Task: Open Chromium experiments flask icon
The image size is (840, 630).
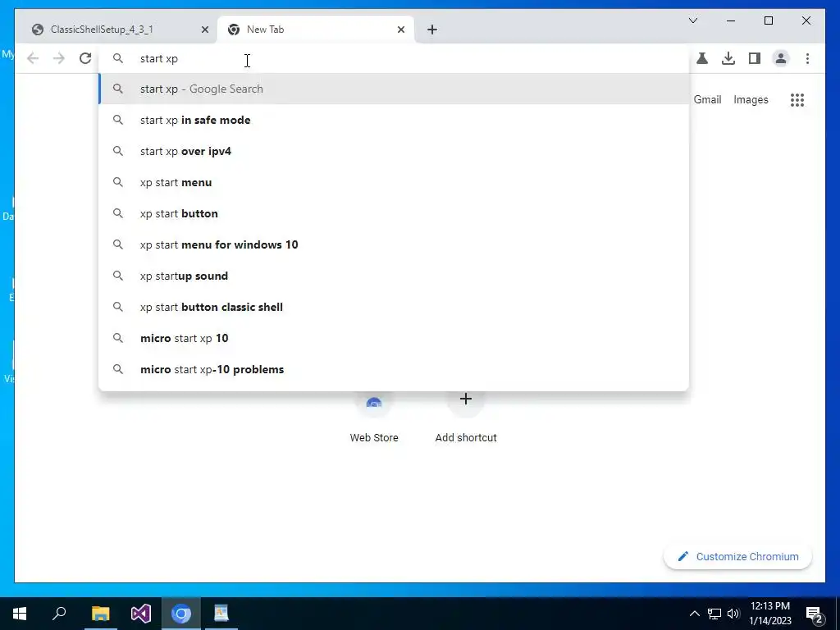Action: coord(702,58)
